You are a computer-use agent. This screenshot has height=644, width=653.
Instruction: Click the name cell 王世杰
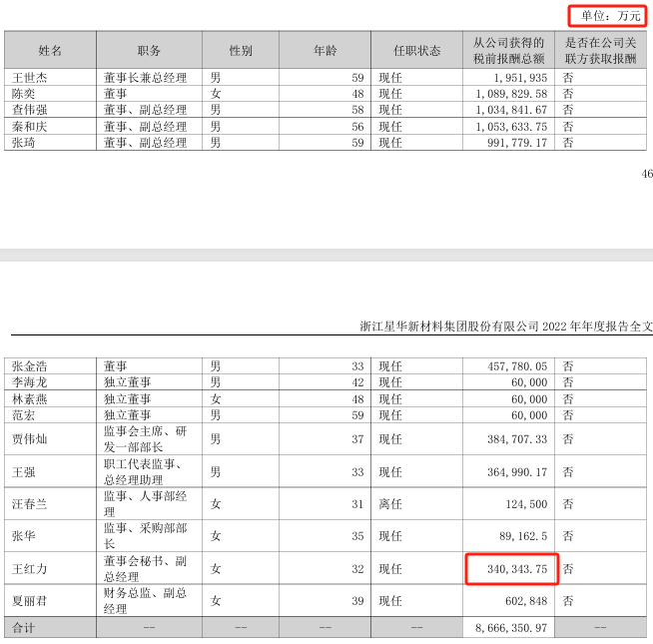point(29,78)
